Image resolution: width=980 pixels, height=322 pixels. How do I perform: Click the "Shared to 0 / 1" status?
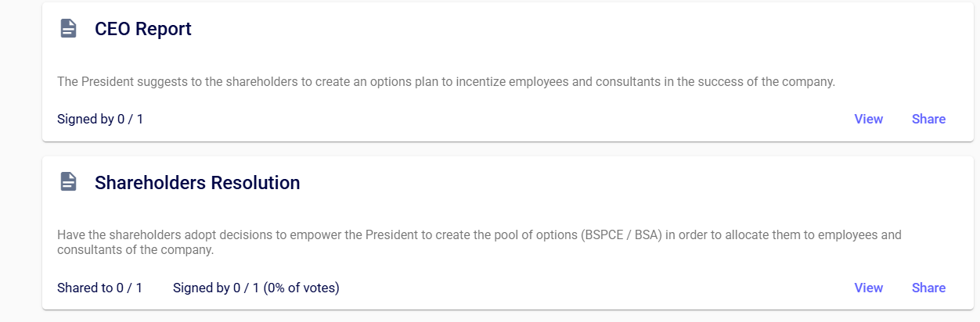[x=100, y=288]
